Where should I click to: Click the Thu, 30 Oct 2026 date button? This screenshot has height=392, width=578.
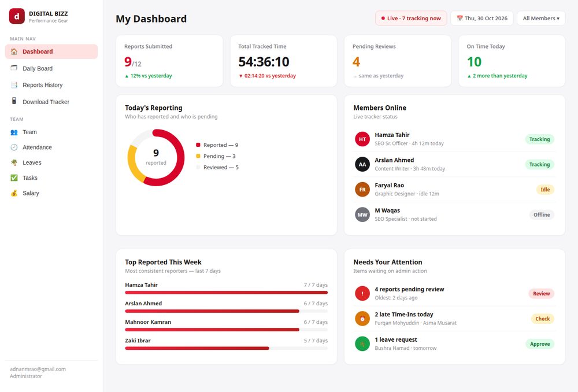tap(482, 18)
